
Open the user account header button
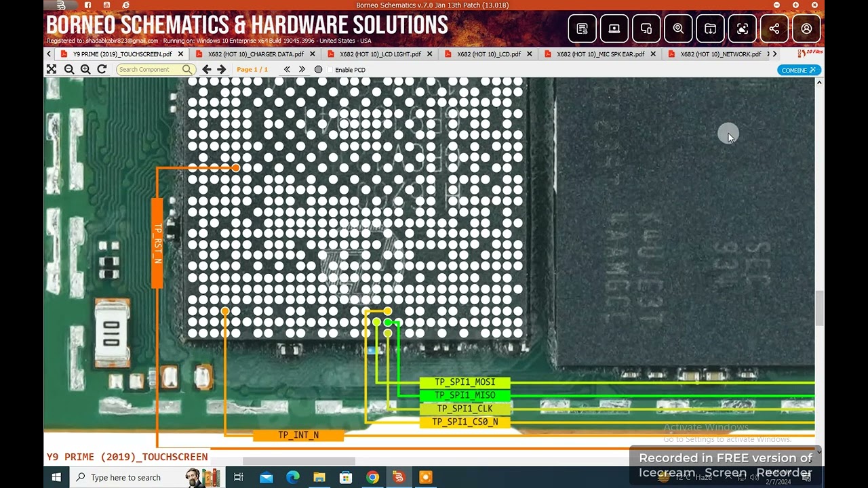806,28
